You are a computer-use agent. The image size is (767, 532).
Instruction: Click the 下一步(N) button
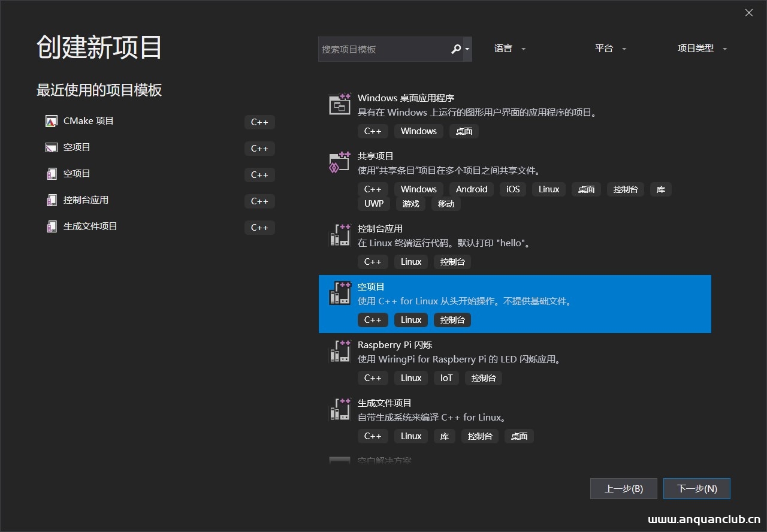pyautogui.click(x=696, y=488)
